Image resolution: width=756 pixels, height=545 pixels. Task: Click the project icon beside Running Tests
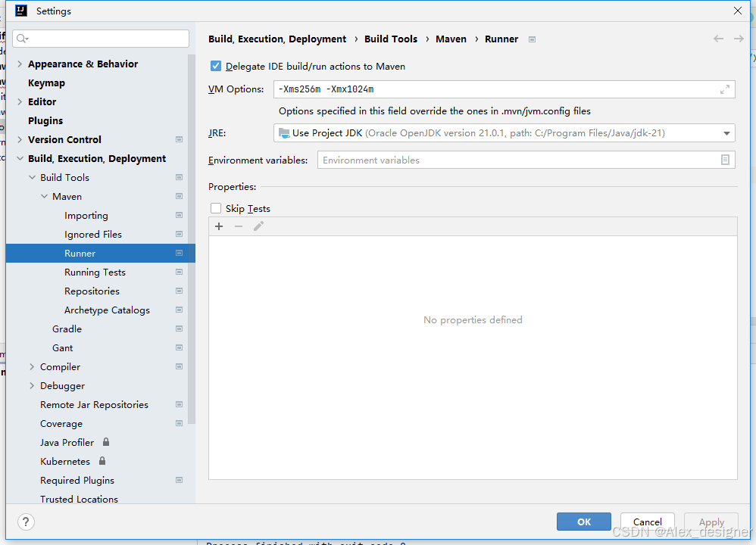tap(180, 272)
